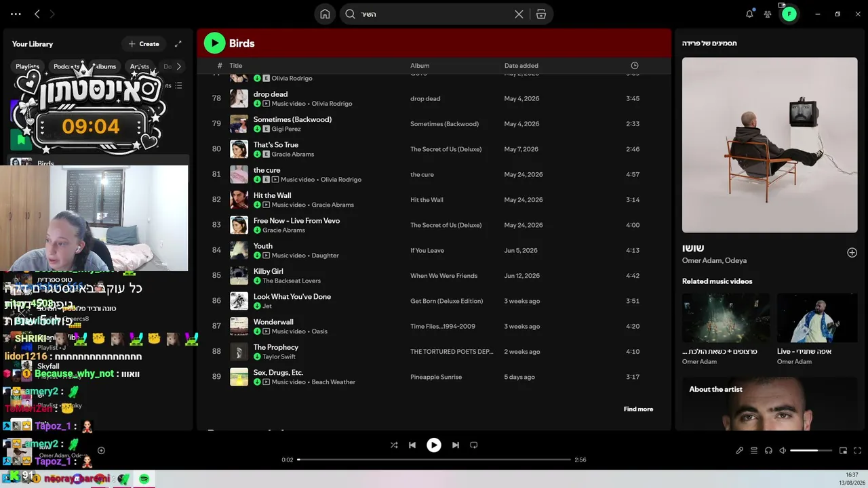This screenshot has width=868, height=488.
Task: Show the Friend Activity panel
Action: click(x=768, y=14)
